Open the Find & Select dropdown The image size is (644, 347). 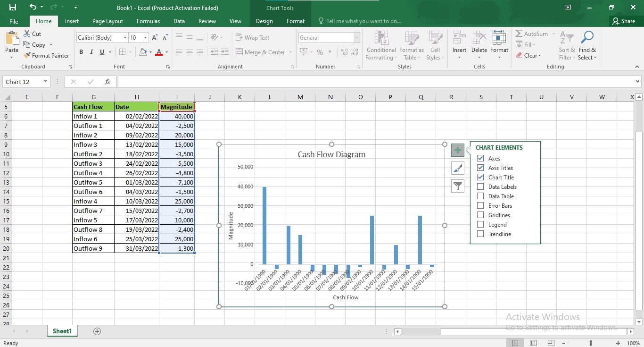pyautogui.click(x=587, y=45)
